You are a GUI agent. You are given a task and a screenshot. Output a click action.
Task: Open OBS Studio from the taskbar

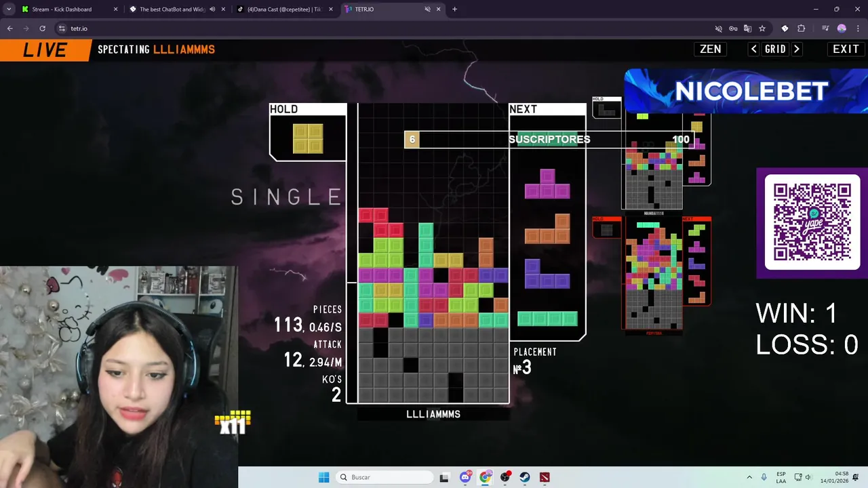pos(505,477)
